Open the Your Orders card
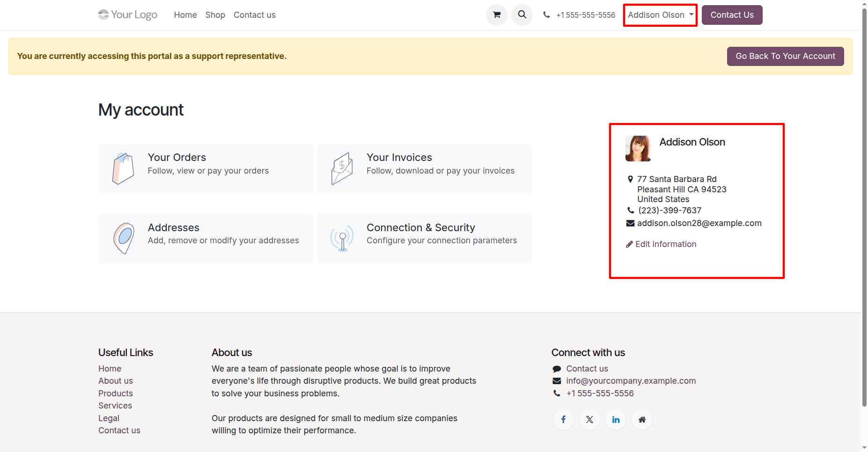Image resolution: width=868 pixels, height=452 pixels. 206,168
